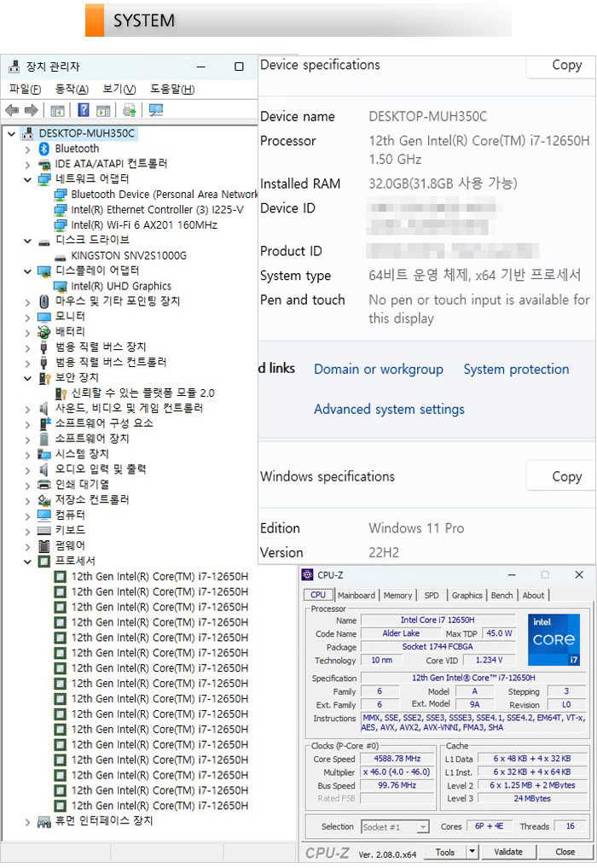597x868 pixels.
Task: Open the 파일(F) menu
Action: tap(25, 89)
